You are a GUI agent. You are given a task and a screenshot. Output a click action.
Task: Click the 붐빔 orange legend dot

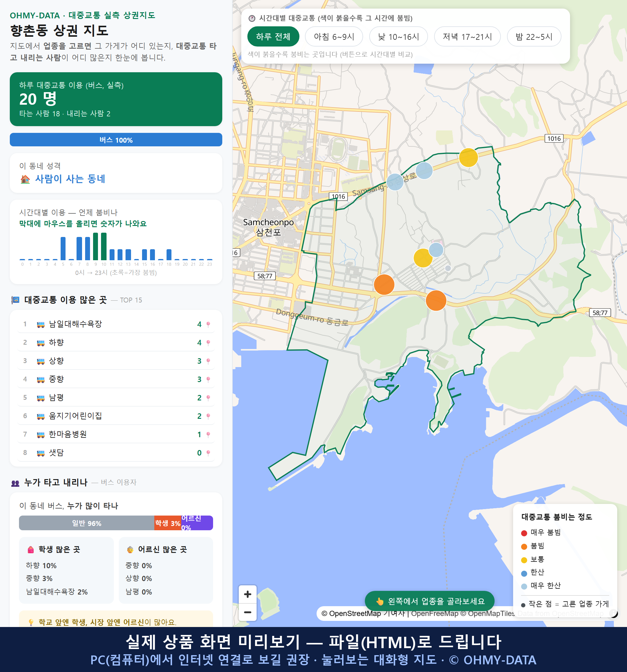524,546
